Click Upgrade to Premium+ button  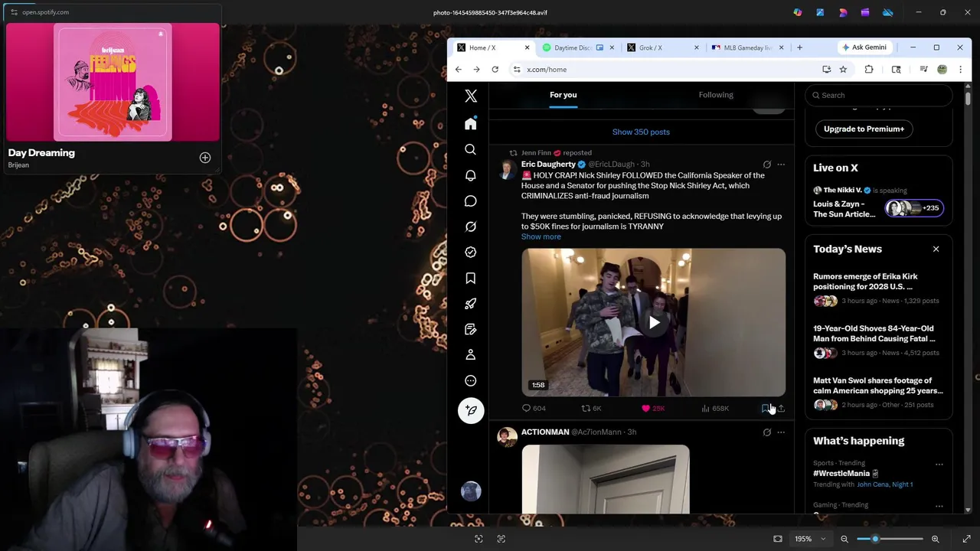[x=864, y=129]
